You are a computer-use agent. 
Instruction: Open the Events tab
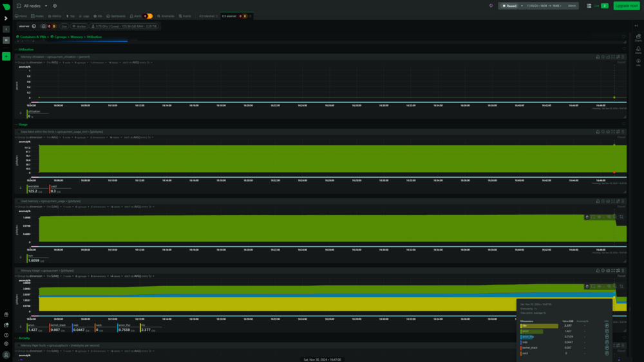(185, 16)
